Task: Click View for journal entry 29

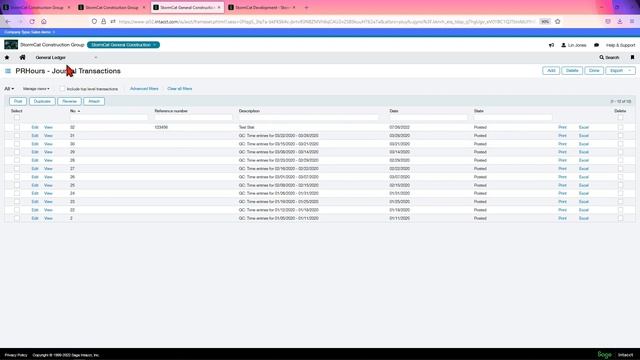Action: point(48,152)
